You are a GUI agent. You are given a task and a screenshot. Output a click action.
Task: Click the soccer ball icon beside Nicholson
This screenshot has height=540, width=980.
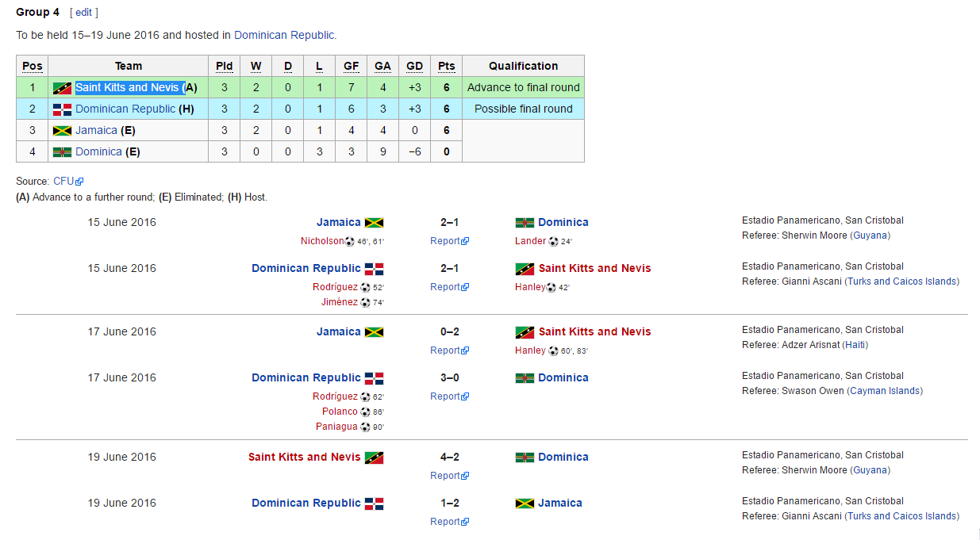pos(350,241)
